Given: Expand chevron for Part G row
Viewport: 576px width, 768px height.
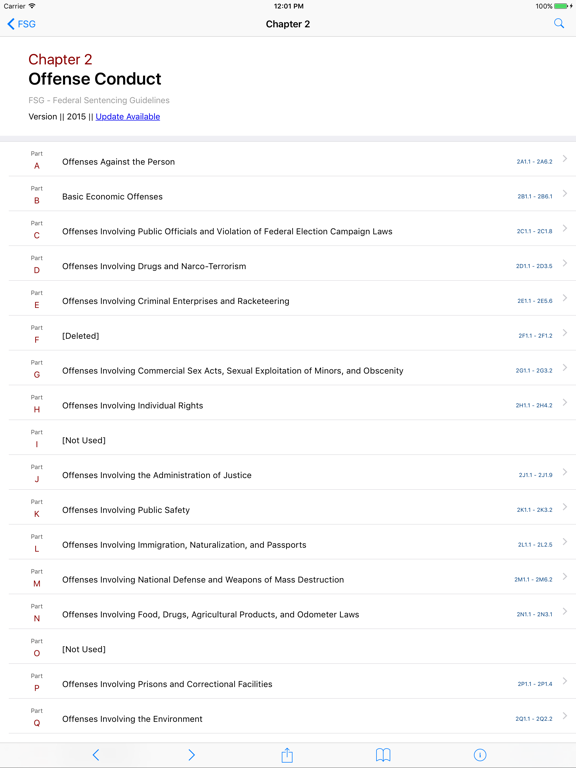Looking at the screenshot, I should point(565,367).
